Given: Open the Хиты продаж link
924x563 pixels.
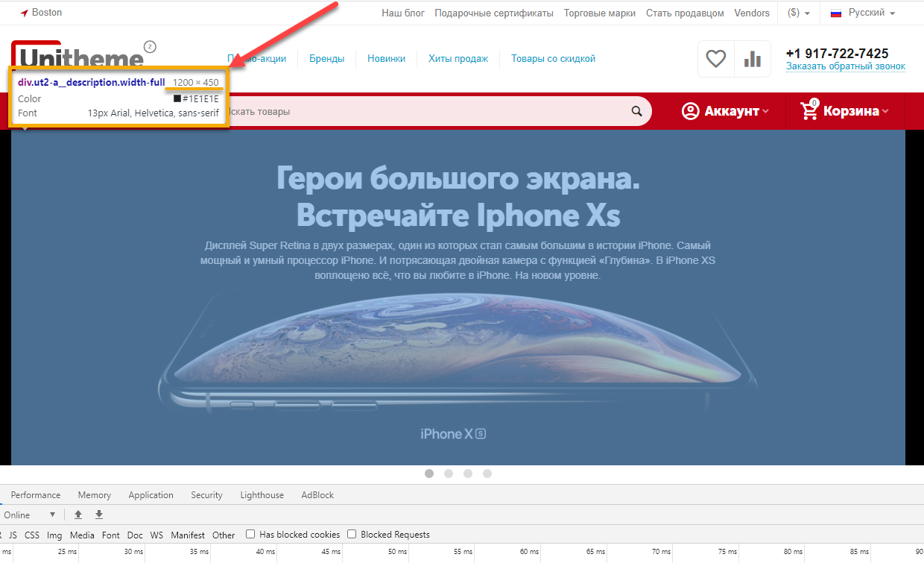Looking at the screenshot, I should 458,59.
